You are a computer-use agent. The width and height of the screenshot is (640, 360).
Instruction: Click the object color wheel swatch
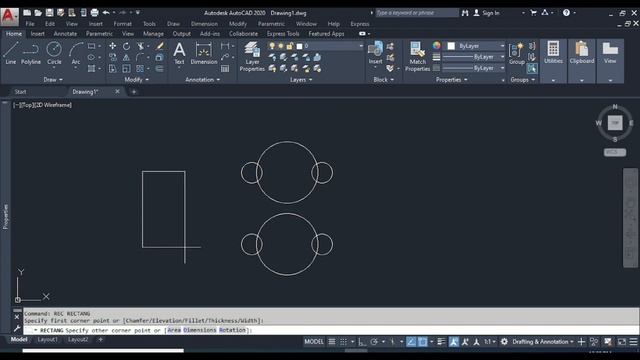(x=437, y=46)
